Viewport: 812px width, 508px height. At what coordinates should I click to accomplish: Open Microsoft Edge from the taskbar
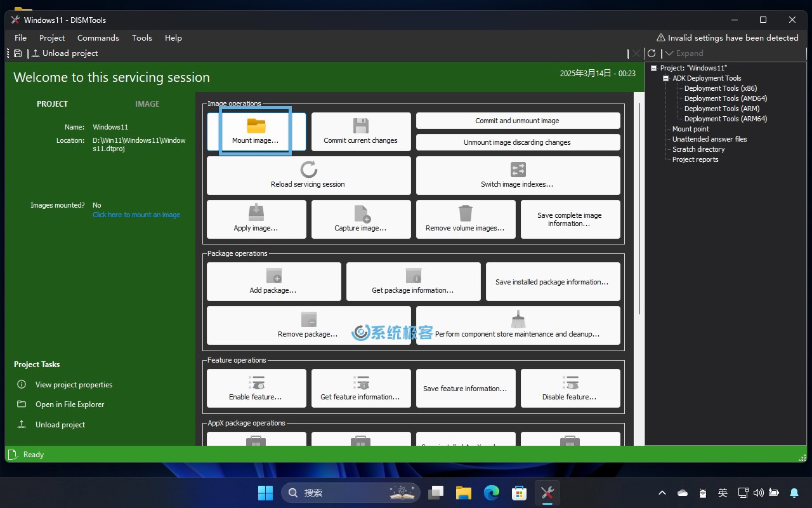click(x=492, y=492)
